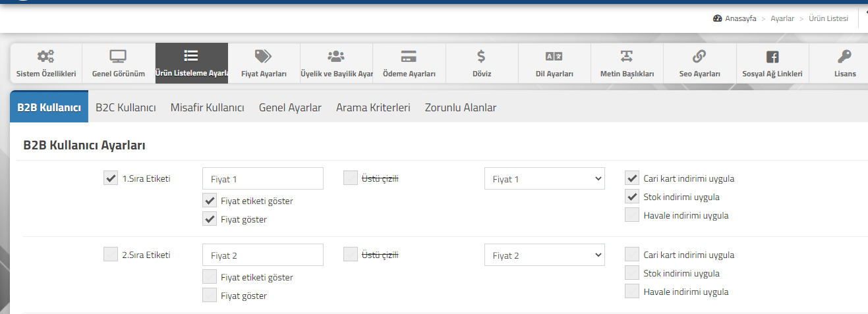Open Ödeme Ayarları credit card icon

[409, 57]
